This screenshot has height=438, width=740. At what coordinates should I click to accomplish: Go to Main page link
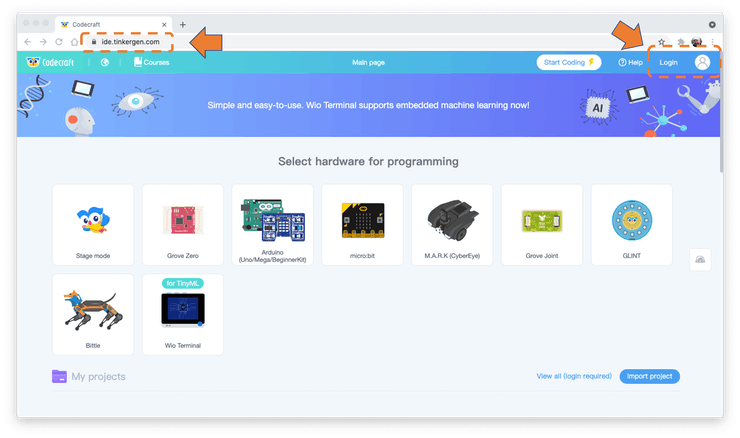pos(368,62)
